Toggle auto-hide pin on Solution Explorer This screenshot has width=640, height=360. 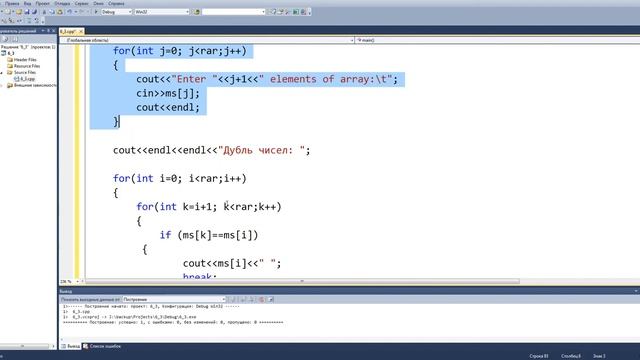48,31
